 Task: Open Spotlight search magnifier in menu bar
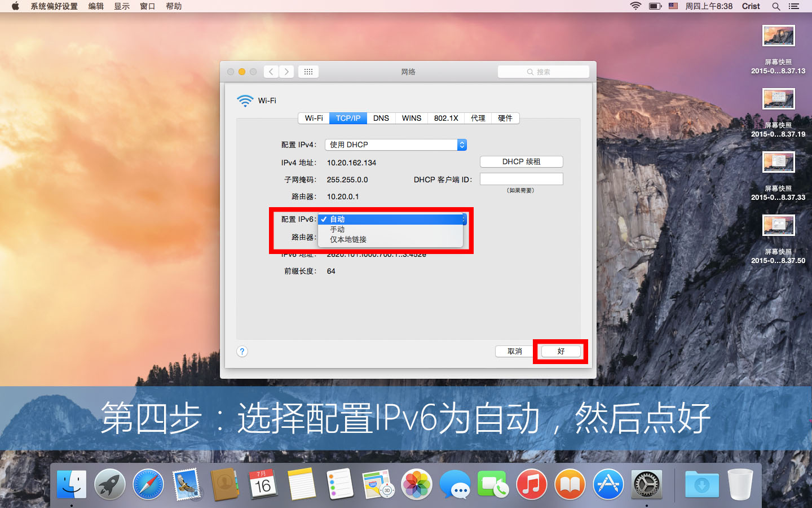coord(776,6)
